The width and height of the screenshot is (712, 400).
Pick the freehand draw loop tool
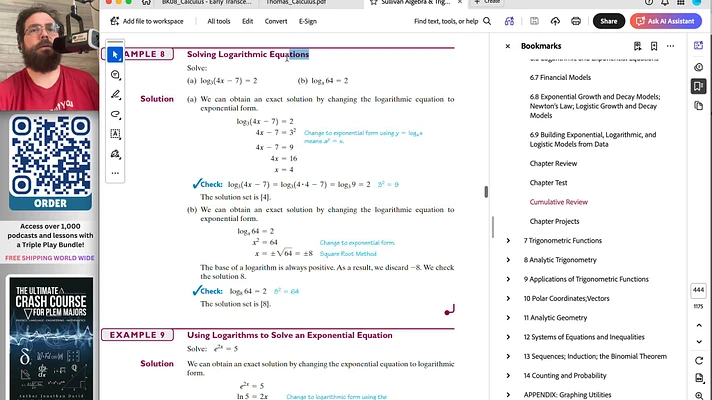coord(115,114)
